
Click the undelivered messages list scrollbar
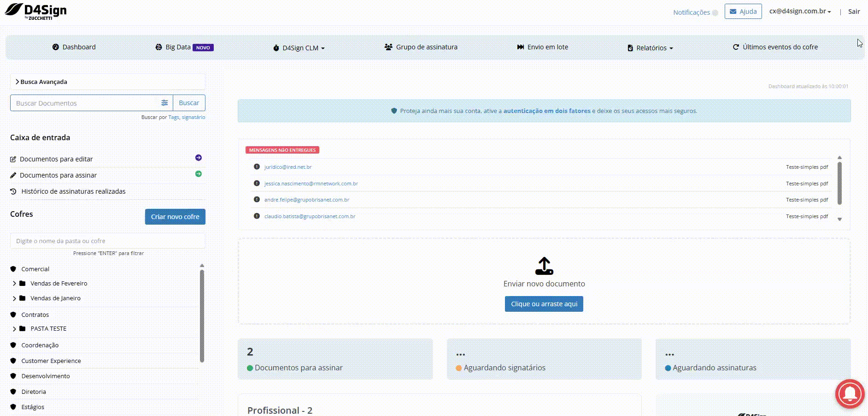[839, 183]
